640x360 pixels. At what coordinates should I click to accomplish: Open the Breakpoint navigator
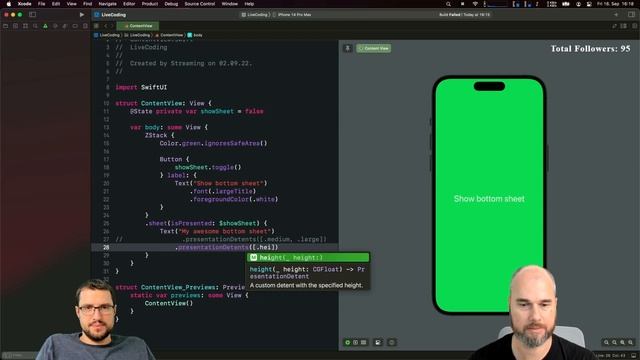coord(75,26)
